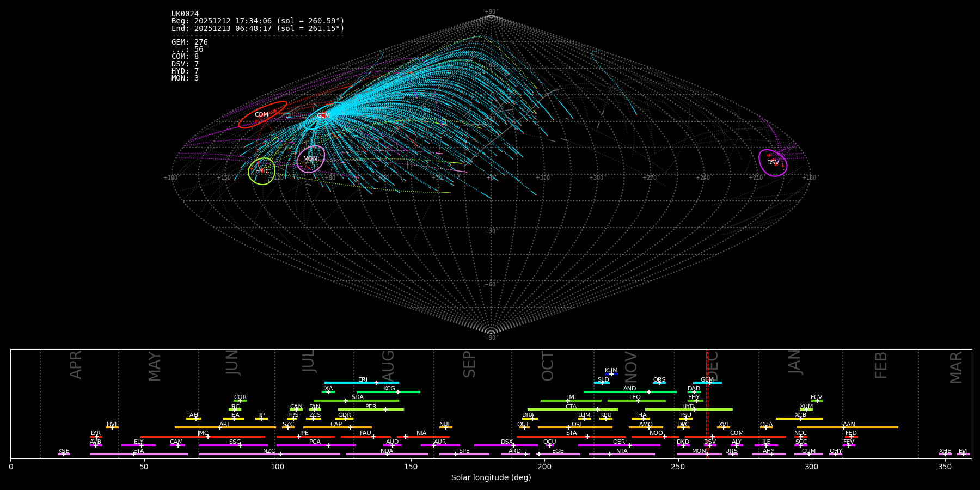Select the KUM shower bar in timeline

click(x=611, y=374)
